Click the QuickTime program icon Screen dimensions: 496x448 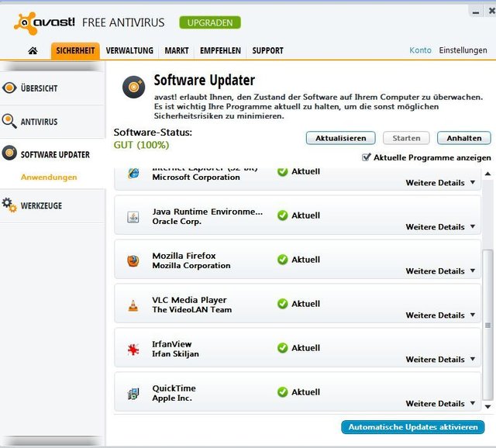[133, 394]
